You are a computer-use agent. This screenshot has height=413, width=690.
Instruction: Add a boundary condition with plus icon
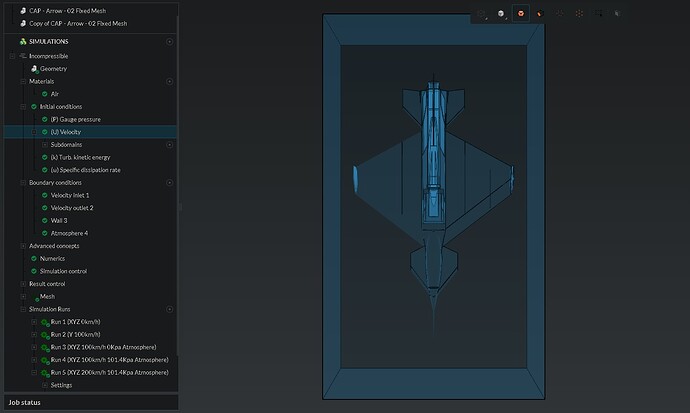point(169,183)
